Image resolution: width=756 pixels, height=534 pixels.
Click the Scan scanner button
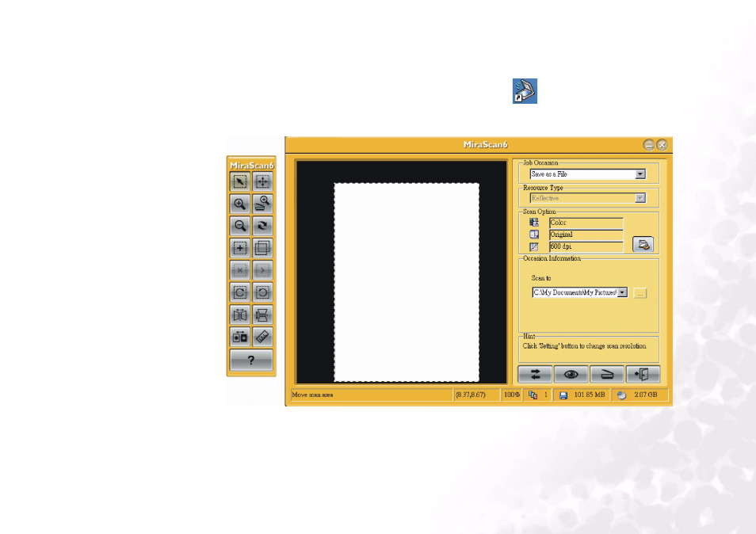[607, 375]
